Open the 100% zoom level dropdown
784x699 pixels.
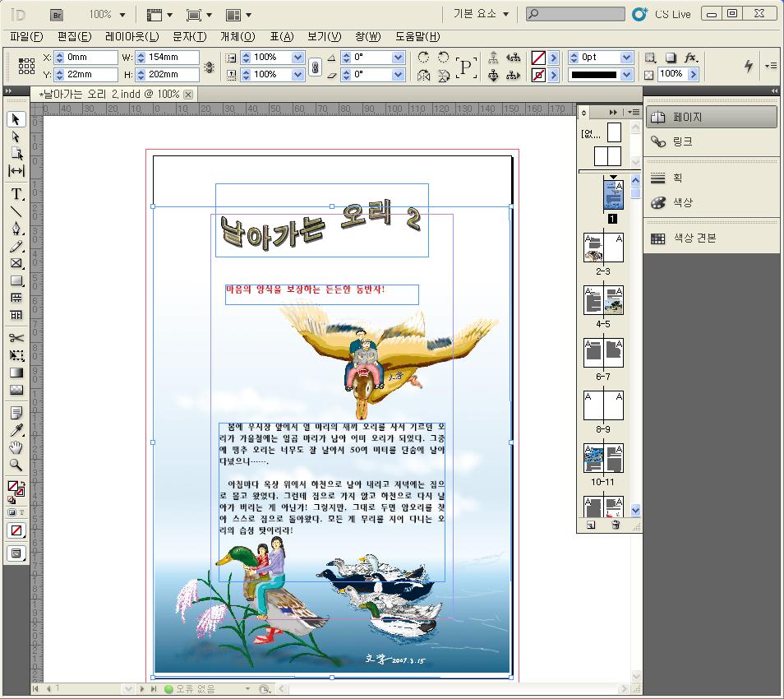click(x=106, y=14)
